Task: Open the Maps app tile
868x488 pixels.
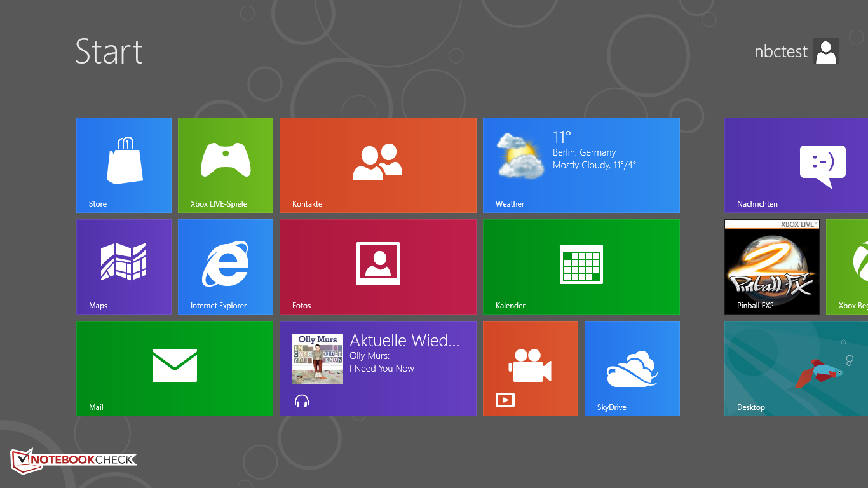Action: [x=124, y=267]
